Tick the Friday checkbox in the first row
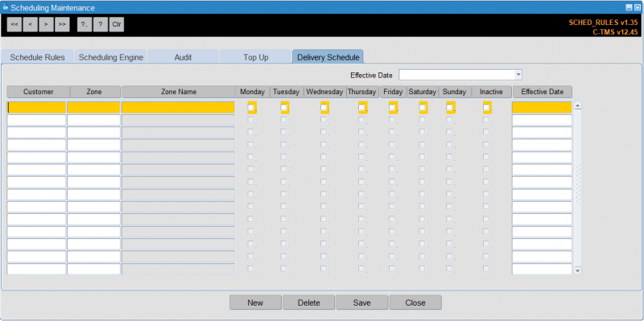The height and width of the screenshot is (321, 644). click(392, 108)
